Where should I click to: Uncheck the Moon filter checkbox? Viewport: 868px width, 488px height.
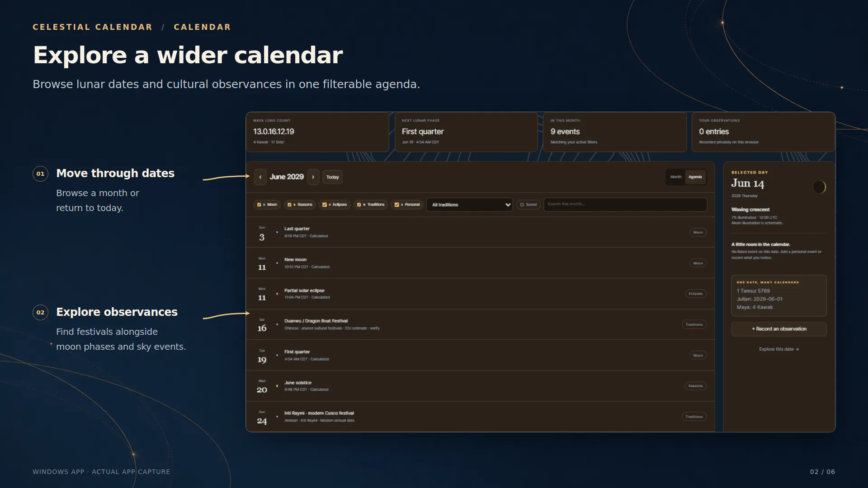[259, 205]
